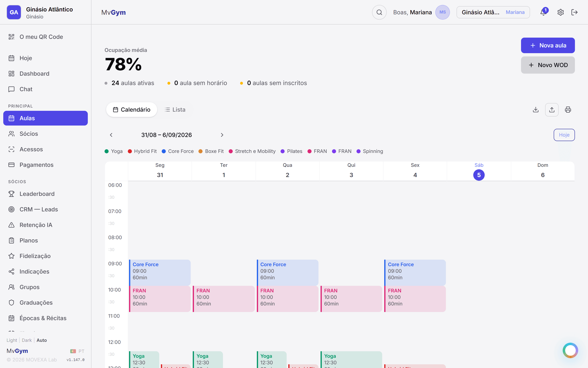Click the Pagamentos card icon
Screen dimensions: 588x368
pos(11,165)
